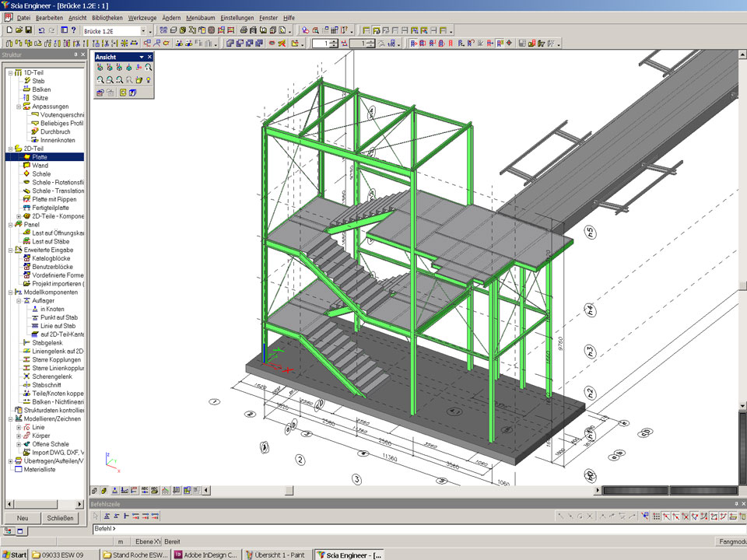Screen dimensions: 747x560
Task: Click first zoom magnifier in Ansicht palette
Action: coord(100,80)
